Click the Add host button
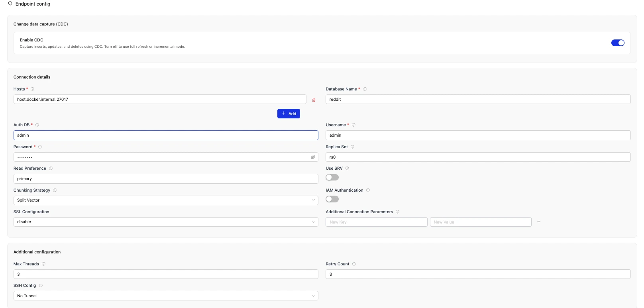The height and width of the screenshot is (308, 644). point(289,114)
